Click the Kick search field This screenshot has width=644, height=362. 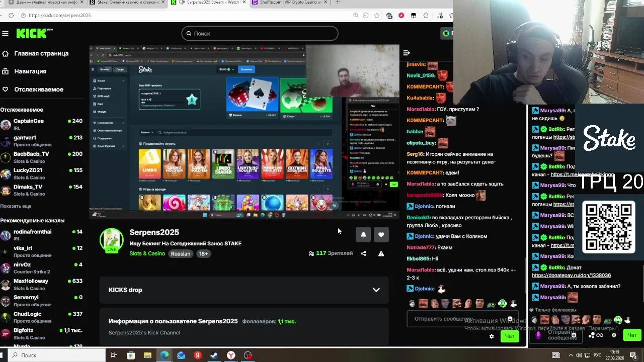point(260,33)
